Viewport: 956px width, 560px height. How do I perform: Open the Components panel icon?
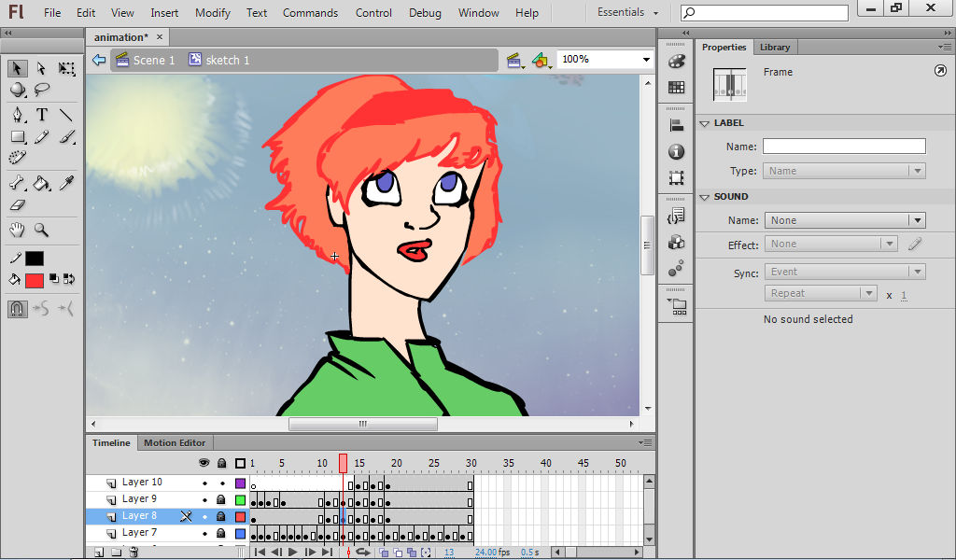coord(676,242)
